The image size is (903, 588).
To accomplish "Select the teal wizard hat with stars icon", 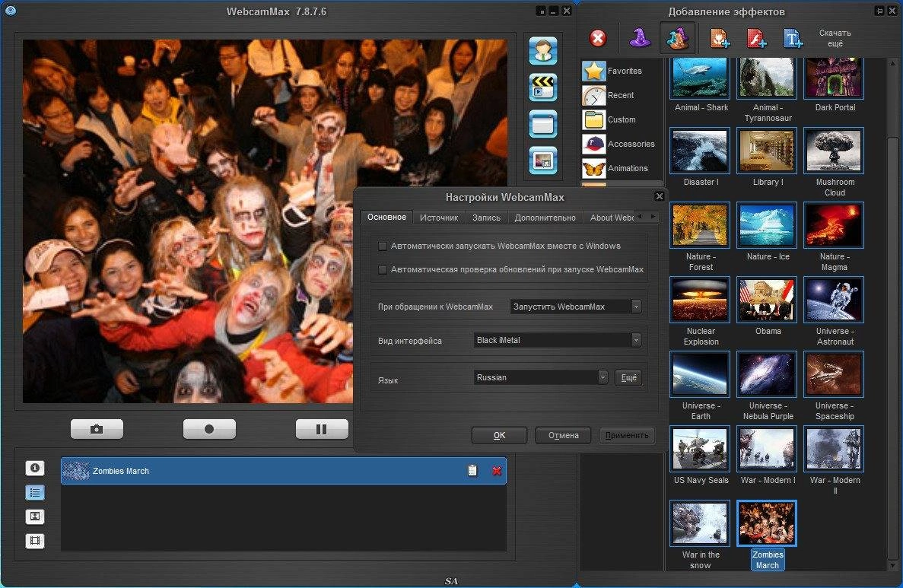I will [678, 38].
